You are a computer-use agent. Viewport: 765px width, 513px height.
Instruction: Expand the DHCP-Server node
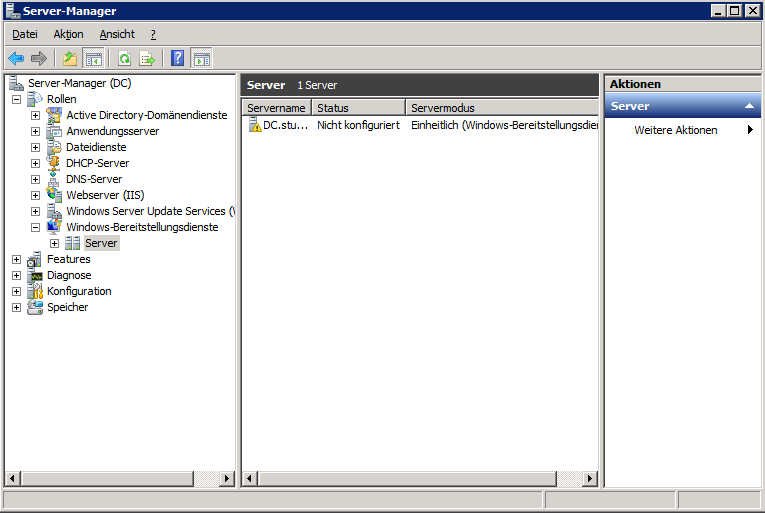(35, 163)
